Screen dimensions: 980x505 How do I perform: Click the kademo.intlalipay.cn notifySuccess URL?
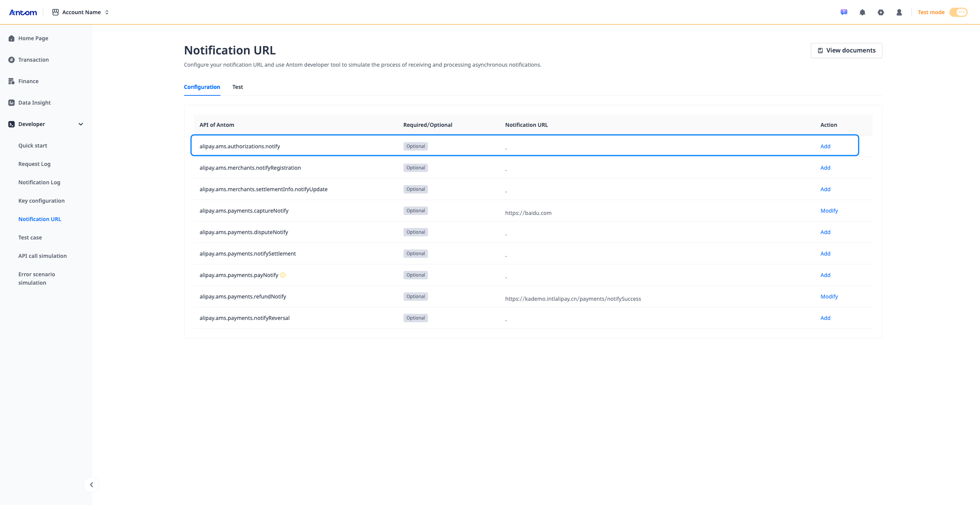[x=573, y=299]
